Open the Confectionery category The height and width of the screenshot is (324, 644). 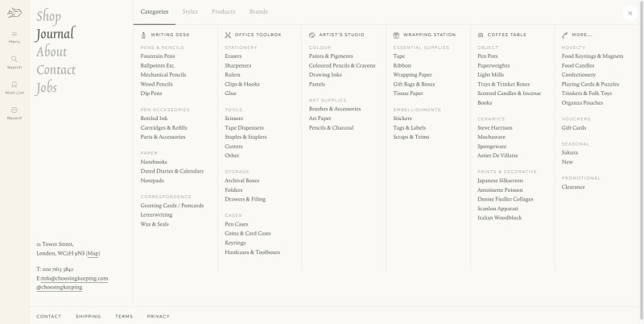pyautogui.click(x=578, y=74)
